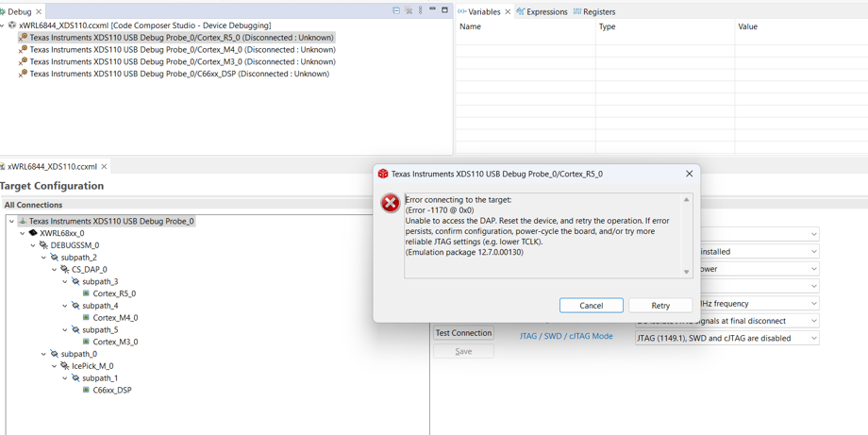Viewport: 868px width, 435px height.
Task: Click the XDS110 Debug Probe connection icon
Action: point(23,222)
